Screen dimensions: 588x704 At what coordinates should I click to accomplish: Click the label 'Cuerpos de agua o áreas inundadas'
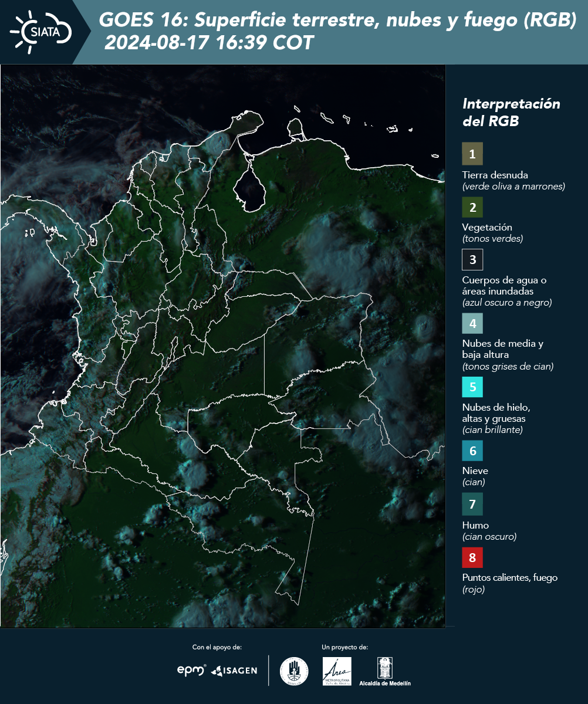(x=504, y=286)
